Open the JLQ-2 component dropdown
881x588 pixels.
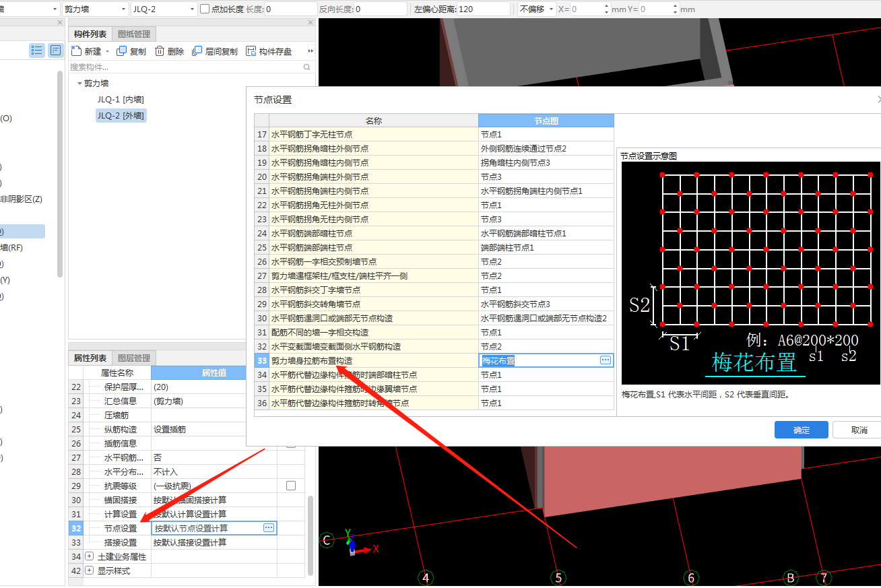(191, 9)
